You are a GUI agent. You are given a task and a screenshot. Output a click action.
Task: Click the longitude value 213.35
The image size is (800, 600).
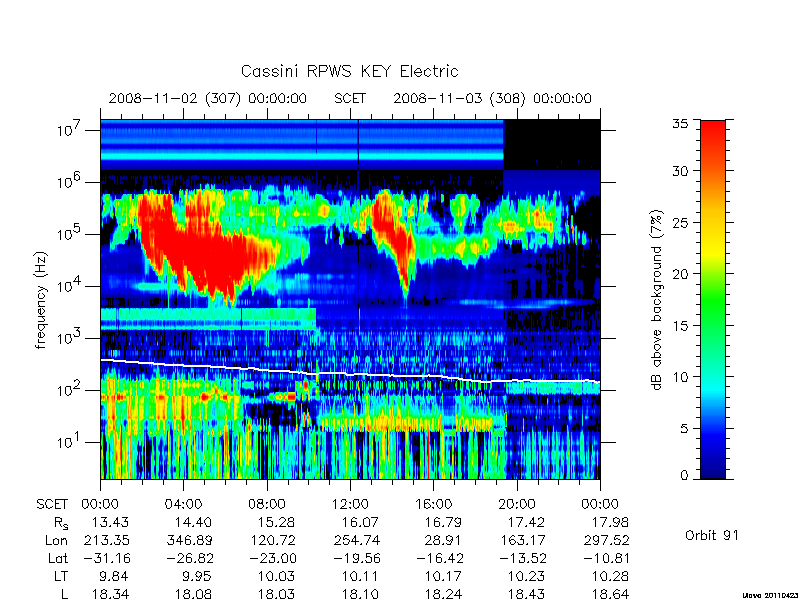pos(106,540)
